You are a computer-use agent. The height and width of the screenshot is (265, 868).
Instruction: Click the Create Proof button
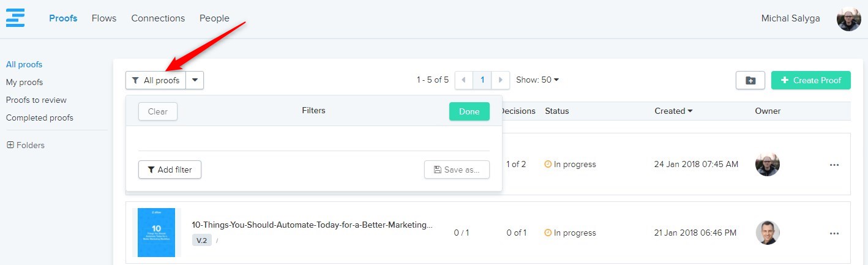coord(810,80)
